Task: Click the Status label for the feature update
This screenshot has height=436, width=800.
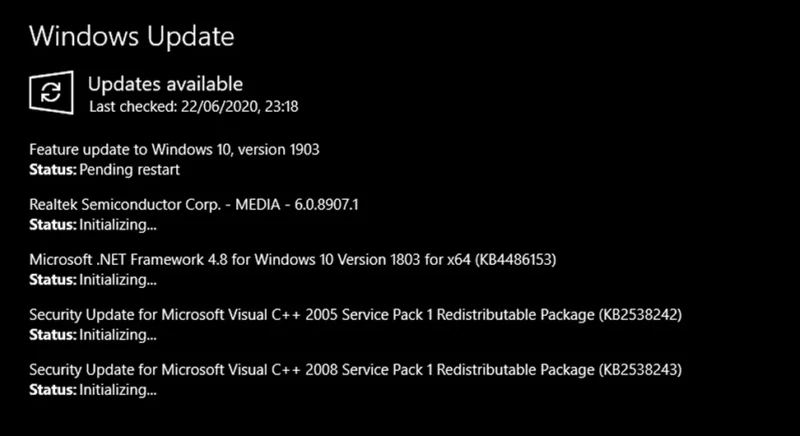Action: [x=53, y=170]
